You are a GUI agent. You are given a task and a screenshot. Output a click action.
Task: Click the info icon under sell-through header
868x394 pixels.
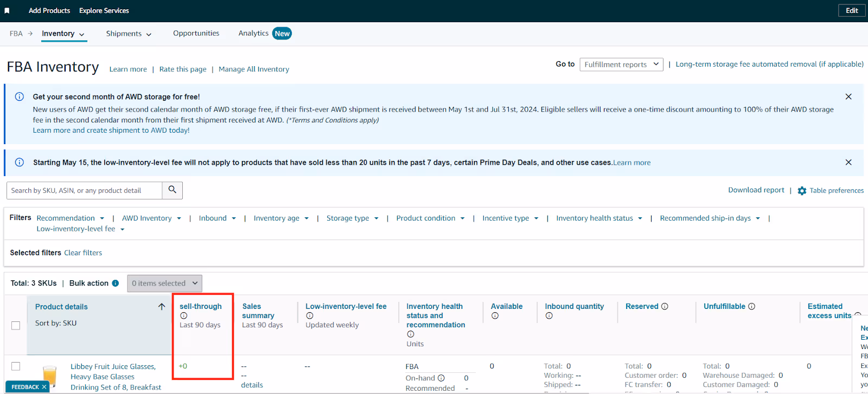pyautogui.click(x=183, y=315)
